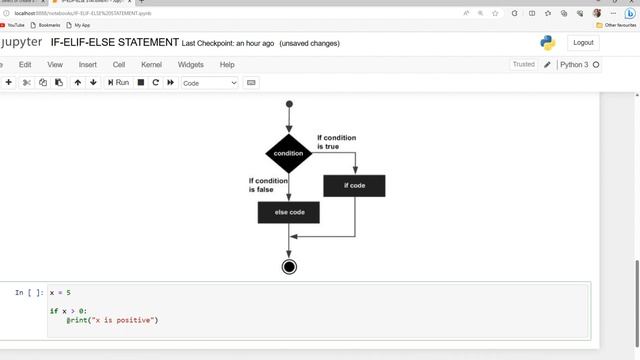640x360 pixels.
Task: Open Bookmarks folder in favorites bar
Action: click(x=45, y=25)
